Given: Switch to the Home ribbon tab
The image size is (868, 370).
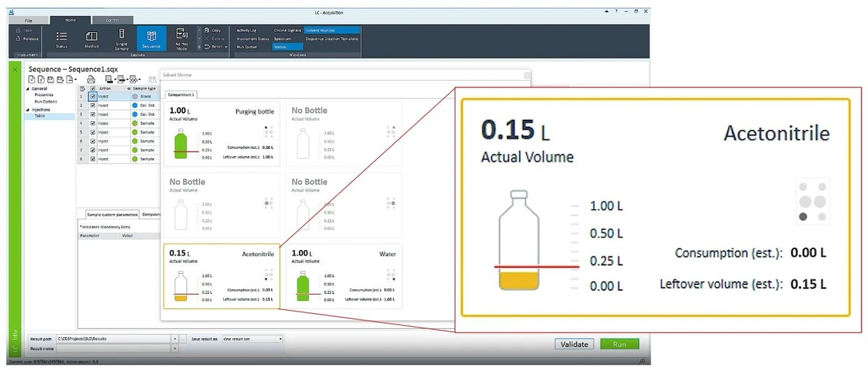Looking at the screenshot, I should point(70,20).
